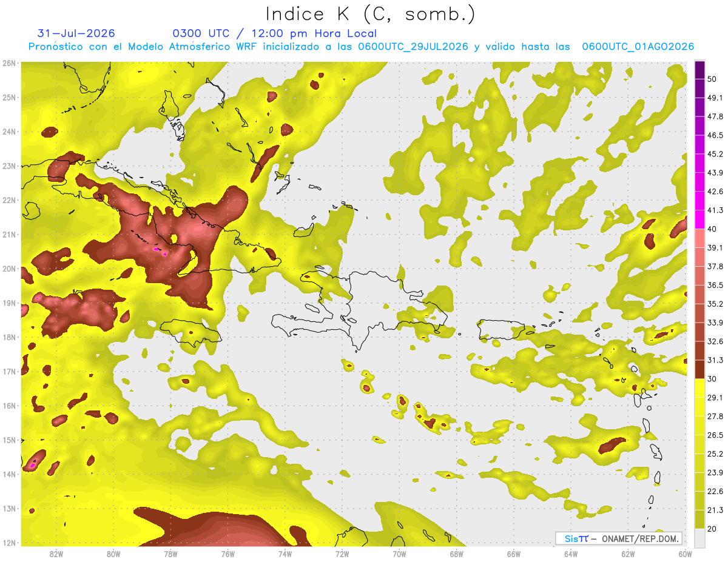
Task: Click the colorbar value '47.8'
Action: (715, 116)
